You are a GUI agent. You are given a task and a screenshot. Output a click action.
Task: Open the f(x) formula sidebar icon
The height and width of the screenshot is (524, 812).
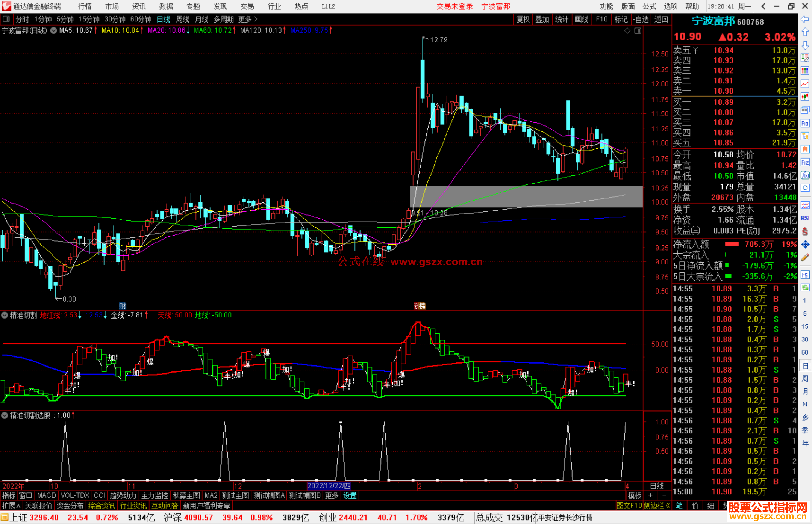coord(805,175)
